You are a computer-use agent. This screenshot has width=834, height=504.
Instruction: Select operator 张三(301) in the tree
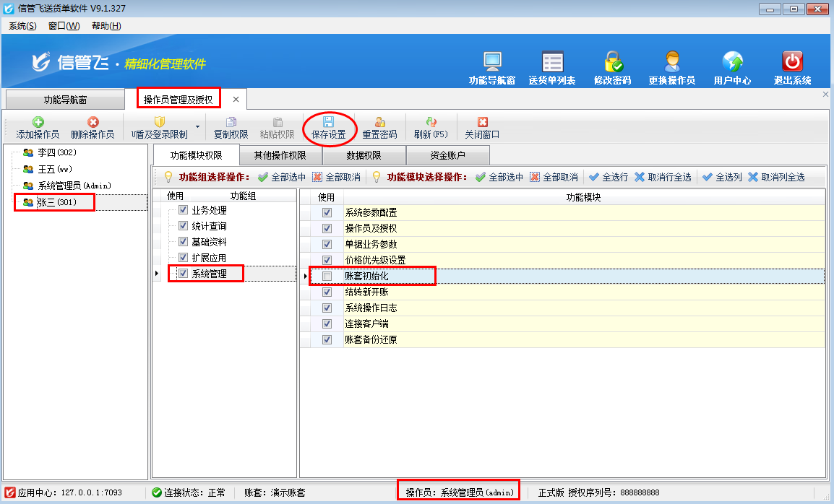(x=56, y=202)
